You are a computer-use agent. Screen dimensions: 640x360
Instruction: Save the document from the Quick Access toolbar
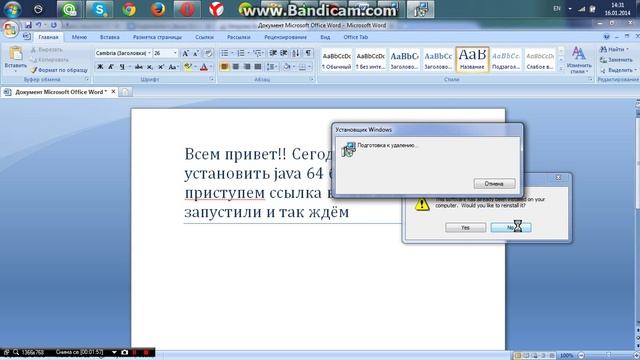pyautogui.click(x=28, y=25)
